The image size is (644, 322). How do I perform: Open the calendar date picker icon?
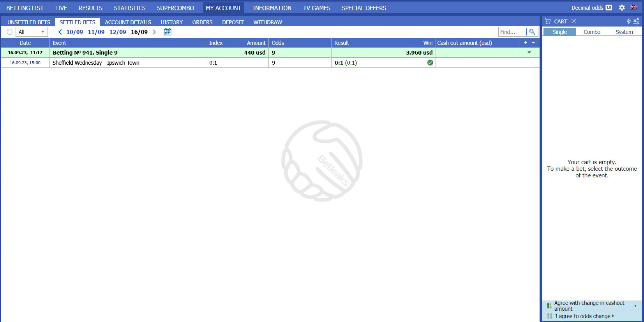click(168, 32)
